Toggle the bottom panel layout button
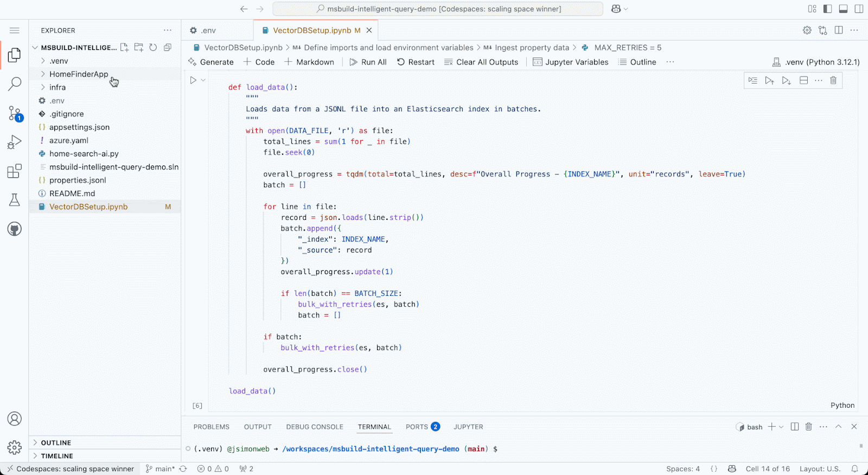 pos(843,9)
